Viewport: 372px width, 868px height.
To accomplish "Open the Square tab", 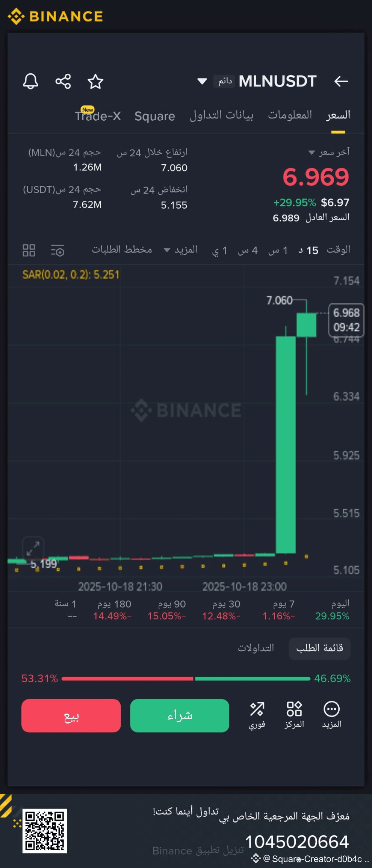I will [155, 116].
